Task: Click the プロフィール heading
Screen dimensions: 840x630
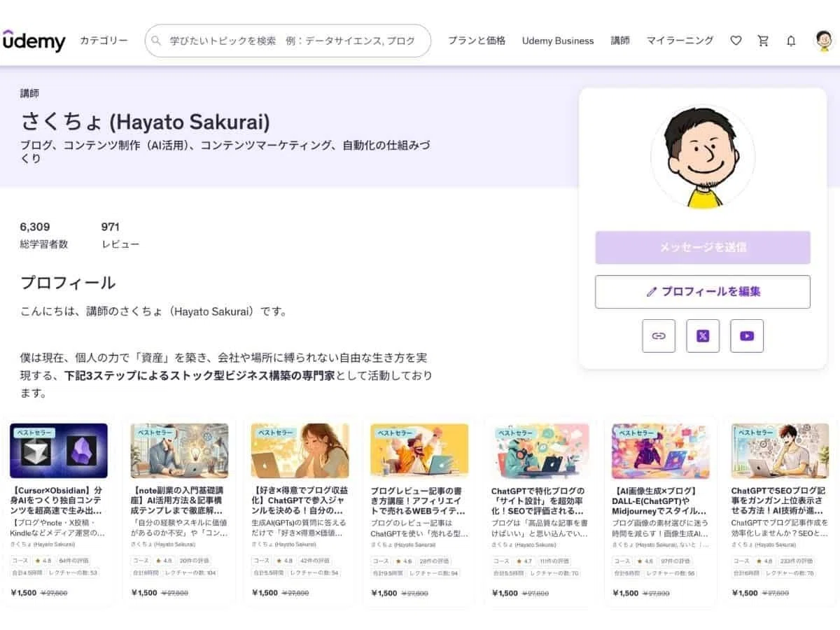Action: coord(68,283)
